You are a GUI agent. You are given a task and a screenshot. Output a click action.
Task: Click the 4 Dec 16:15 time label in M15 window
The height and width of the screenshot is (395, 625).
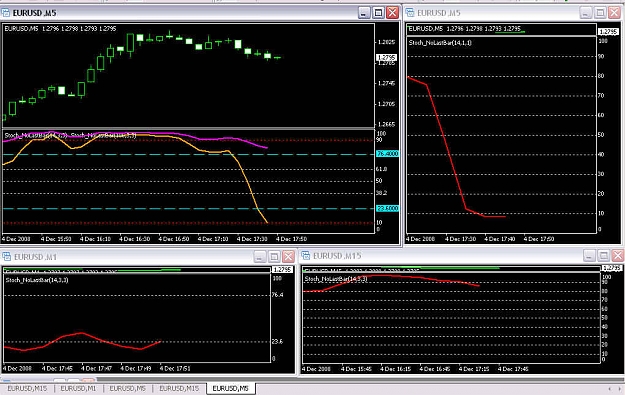click(x=395, y=369)
